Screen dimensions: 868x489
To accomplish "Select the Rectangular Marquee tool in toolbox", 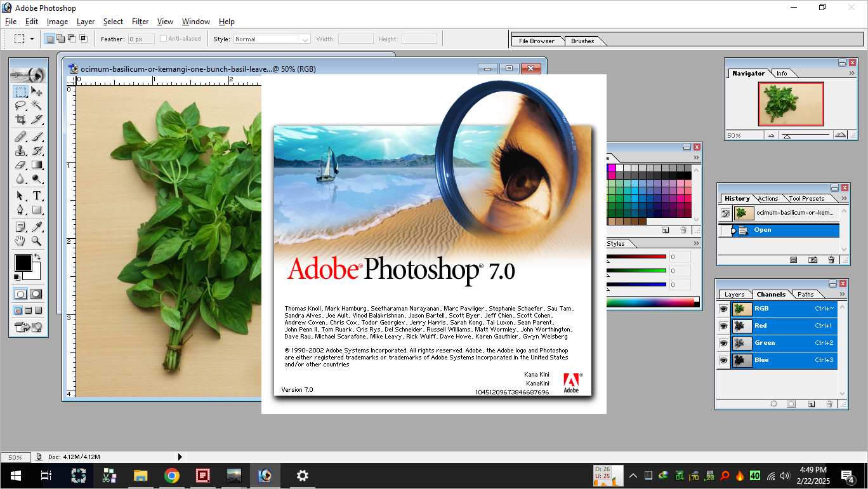I will pos(20,91).
